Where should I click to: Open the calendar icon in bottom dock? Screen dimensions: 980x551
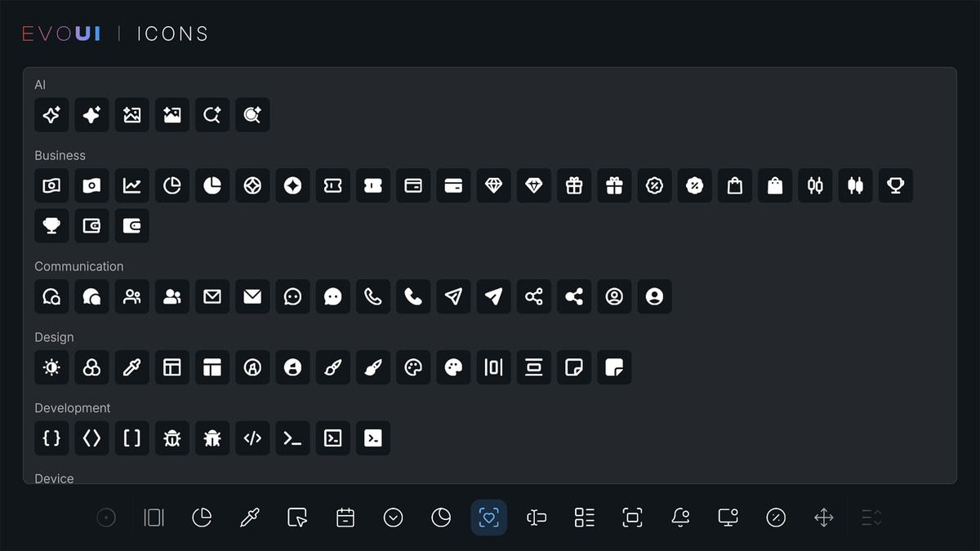click(345, 518)
